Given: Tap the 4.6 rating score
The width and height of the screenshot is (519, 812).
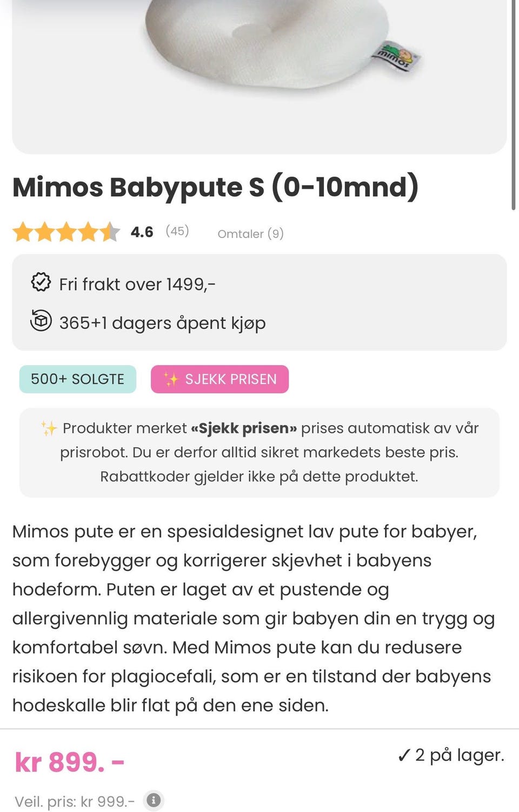Looking at the screenshot, I should click(x=142, y=232).
